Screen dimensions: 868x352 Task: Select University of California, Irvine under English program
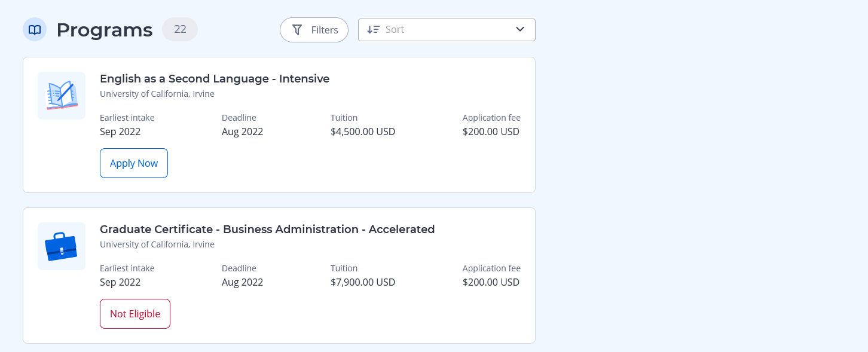coord(157,94)
